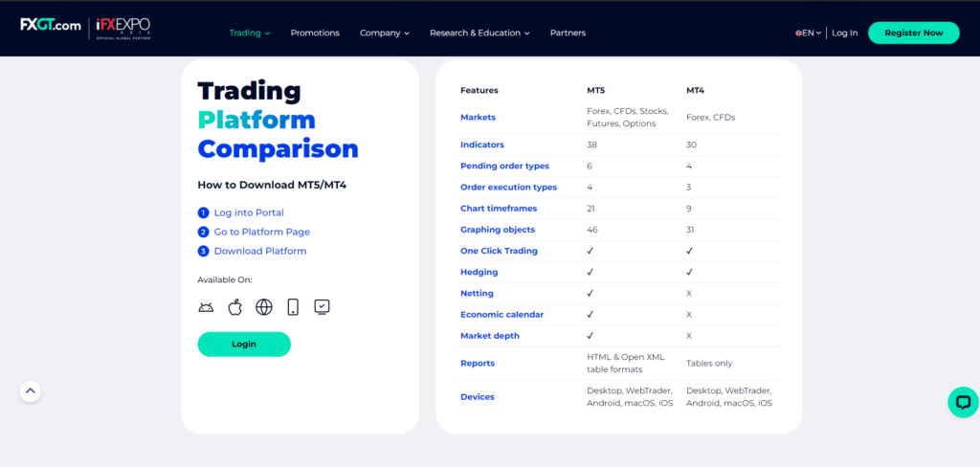
Task: Click the Markets feature row label
Action: 478,118
